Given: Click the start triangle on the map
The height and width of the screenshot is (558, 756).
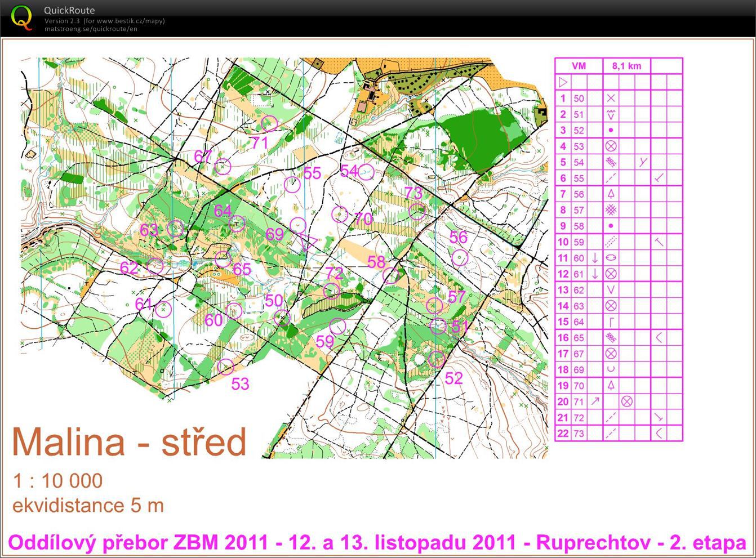Looking at the screenshot, I should tap(308, 243).
